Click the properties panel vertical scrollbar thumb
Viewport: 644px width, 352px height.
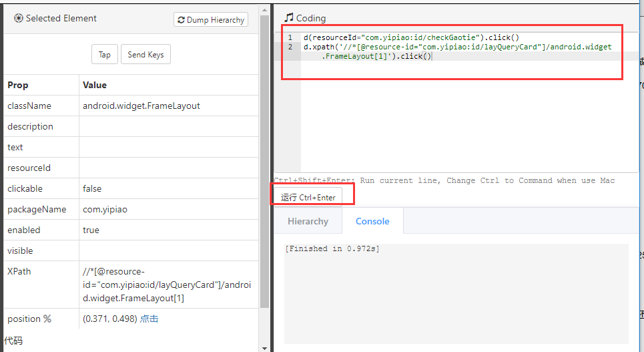pyautogui.click(x=264, y=161)
